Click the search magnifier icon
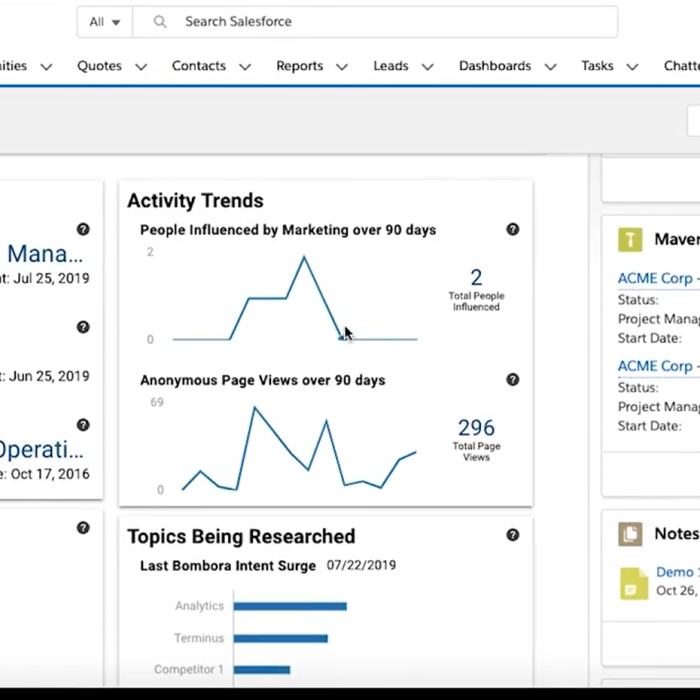 pos(160,21)
